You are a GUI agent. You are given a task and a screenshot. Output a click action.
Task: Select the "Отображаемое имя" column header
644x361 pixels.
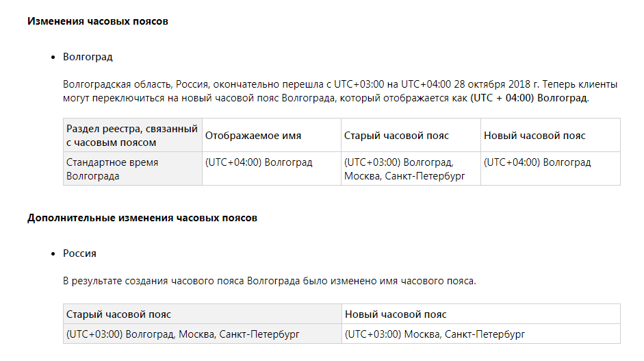click(253, 136)
